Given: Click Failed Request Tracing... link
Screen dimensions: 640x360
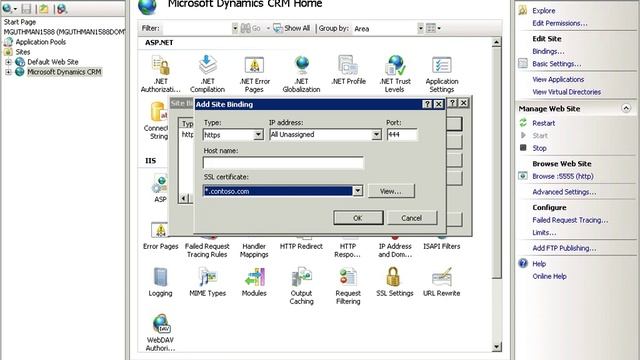Looking at the screenshot, I should 570,220.
